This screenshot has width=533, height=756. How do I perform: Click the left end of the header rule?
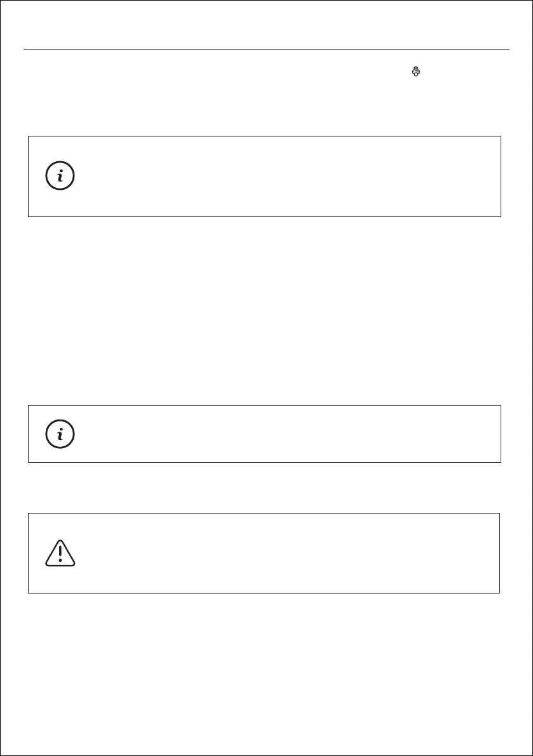24,49
